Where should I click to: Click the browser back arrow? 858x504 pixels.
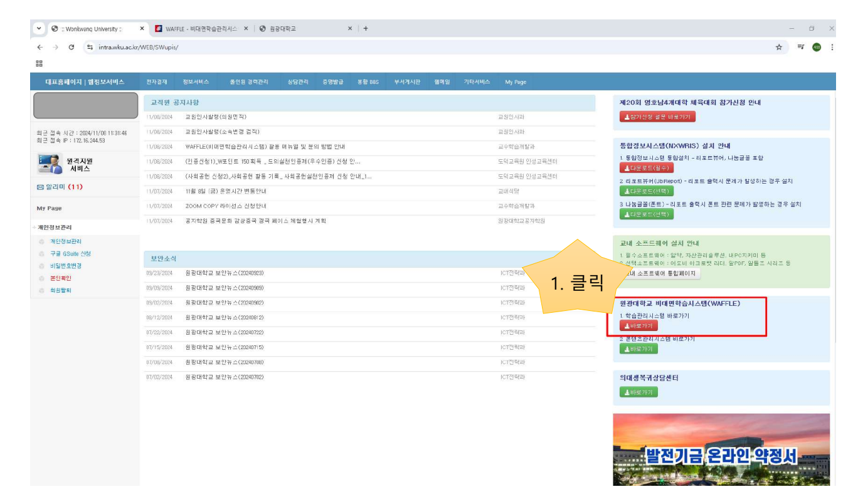pyautogui.click(x=40, y=47)
